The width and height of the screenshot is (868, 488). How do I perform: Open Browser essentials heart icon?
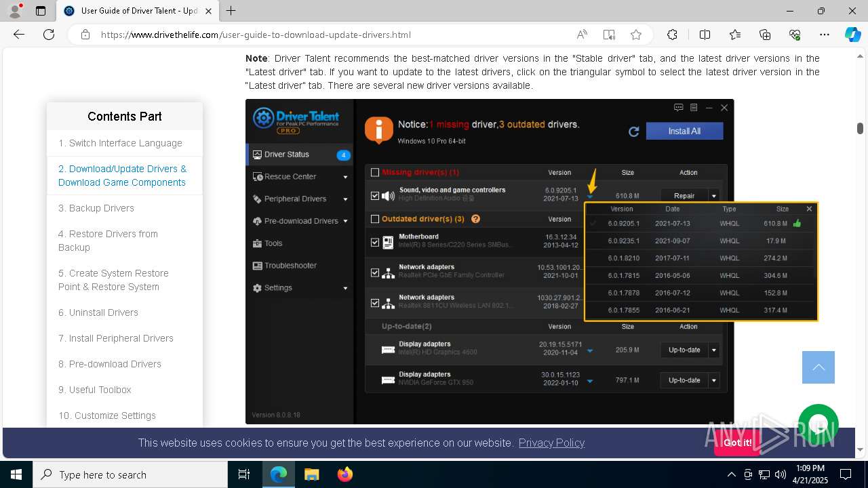click(795, 35)
